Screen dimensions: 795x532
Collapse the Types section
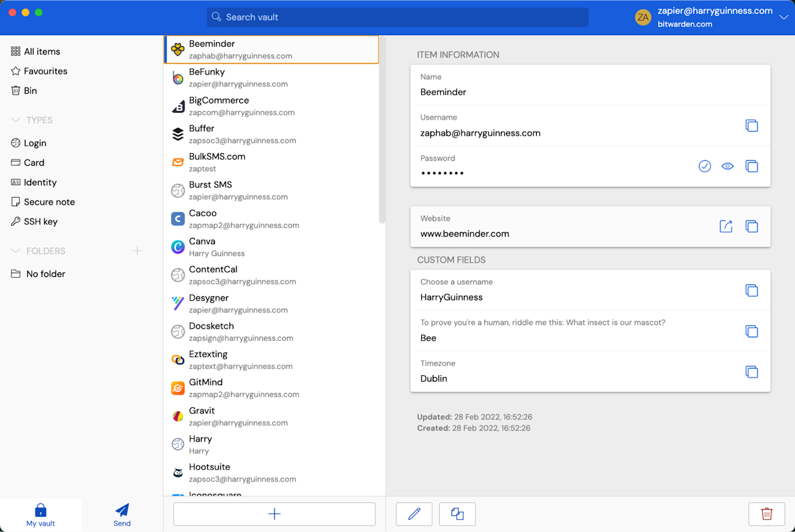[x=16, y=120]
